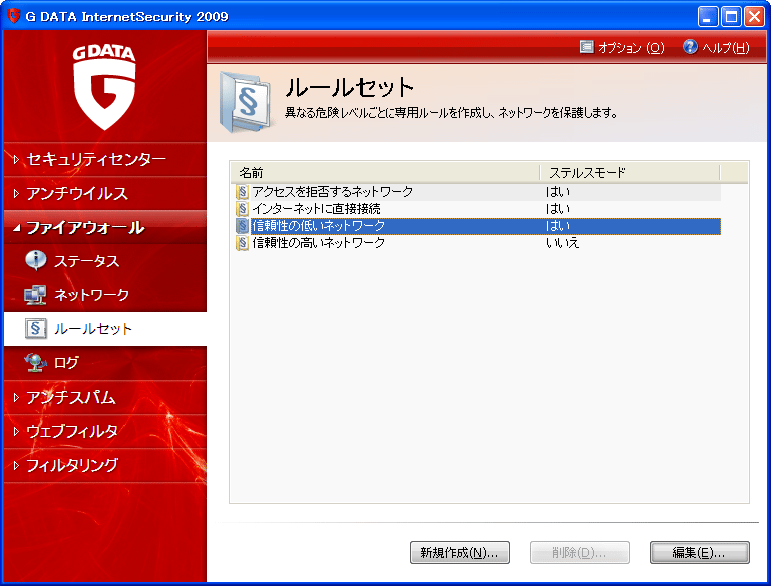Click the 編集(E)... button
The width and height of the screenshot is (771, 586).
(700, 553)
